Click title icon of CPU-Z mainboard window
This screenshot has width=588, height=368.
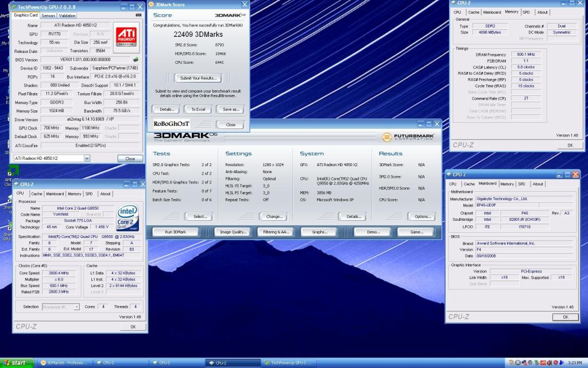pos(449,174)
